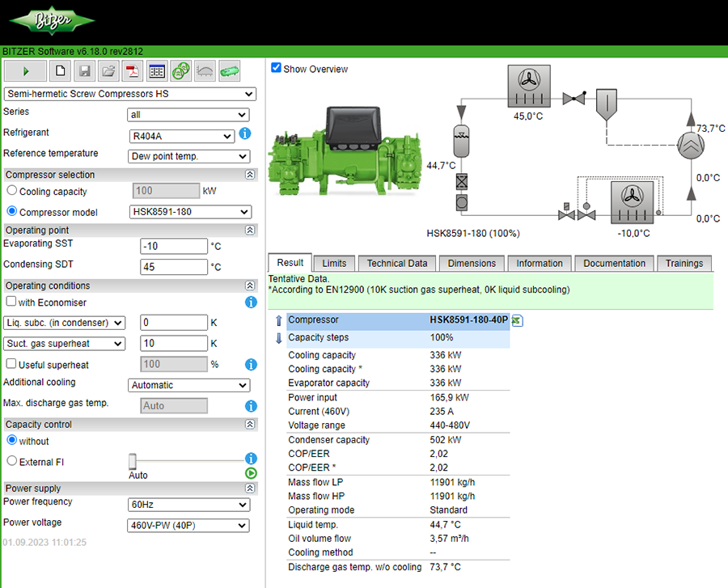Image resolution: width=728 pixels, height=588 pixels.
Task: Click the liquid subcooling value field
Action: point(174,323)
